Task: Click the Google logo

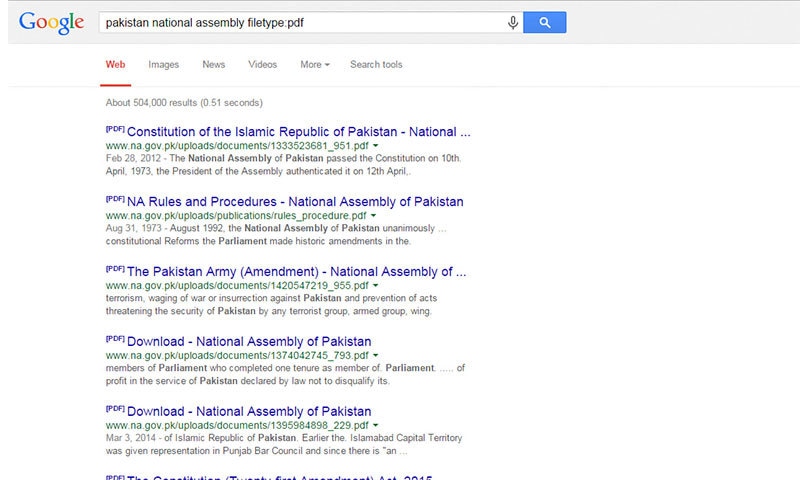Action: [52, 22]
